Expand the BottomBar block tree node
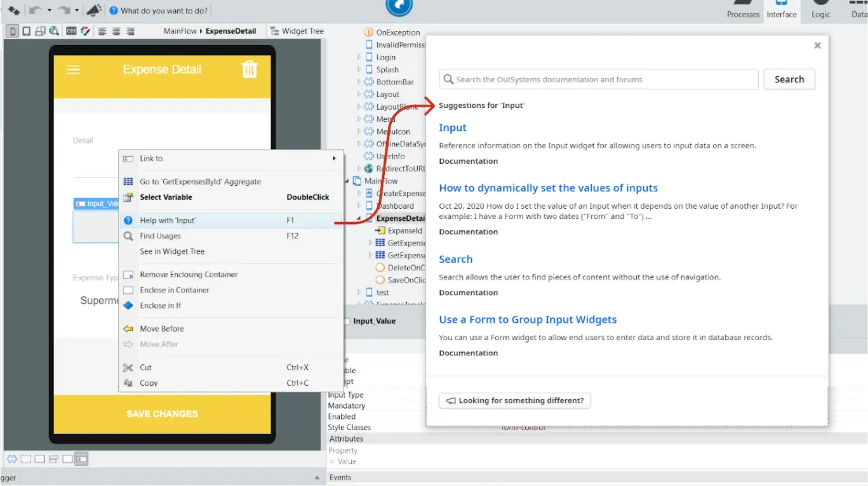Image resolution: width=868 pixels, height=486 pixels. pos(359,82)
